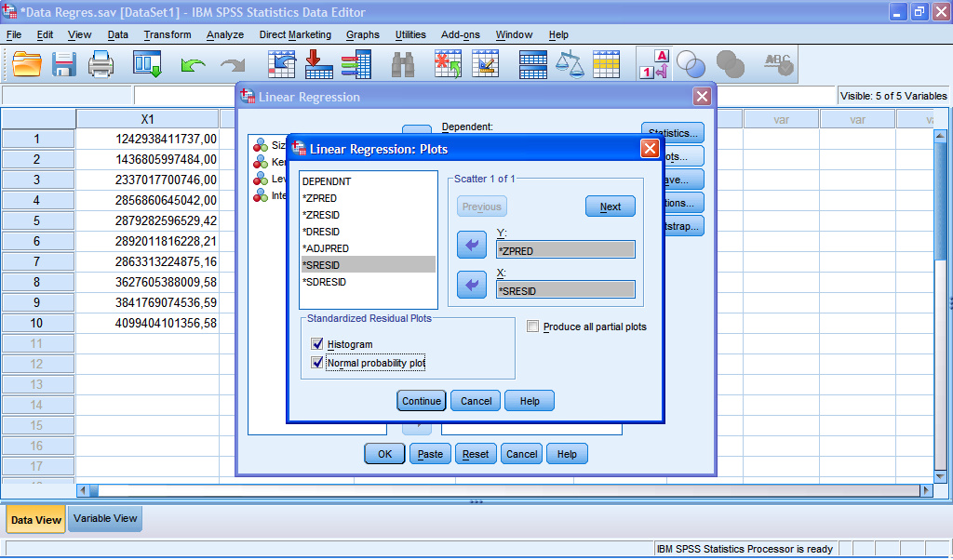Click the Continue button in Plots dialog
This screenshot has width=953, height=560.
click(x=421, y=400)
